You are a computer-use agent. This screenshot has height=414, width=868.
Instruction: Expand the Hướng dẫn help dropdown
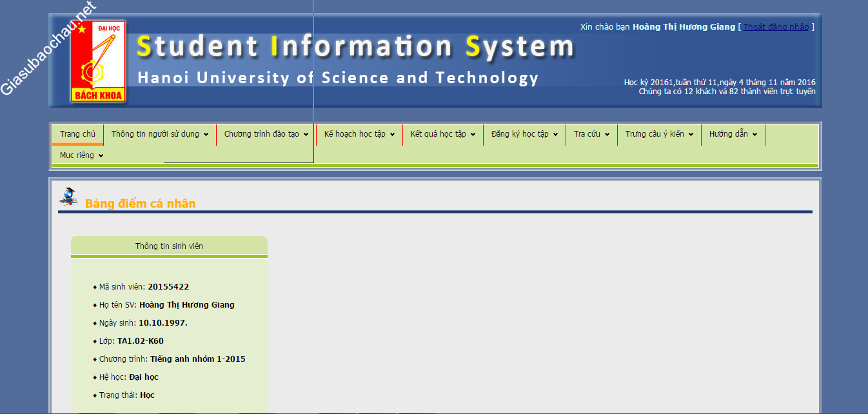(733, 134)
